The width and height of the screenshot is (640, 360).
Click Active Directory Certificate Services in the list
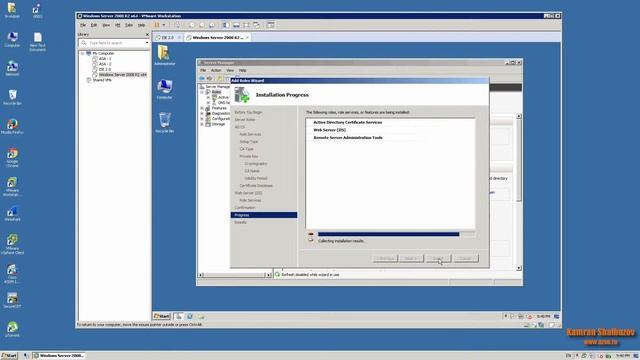click(348, 122)
